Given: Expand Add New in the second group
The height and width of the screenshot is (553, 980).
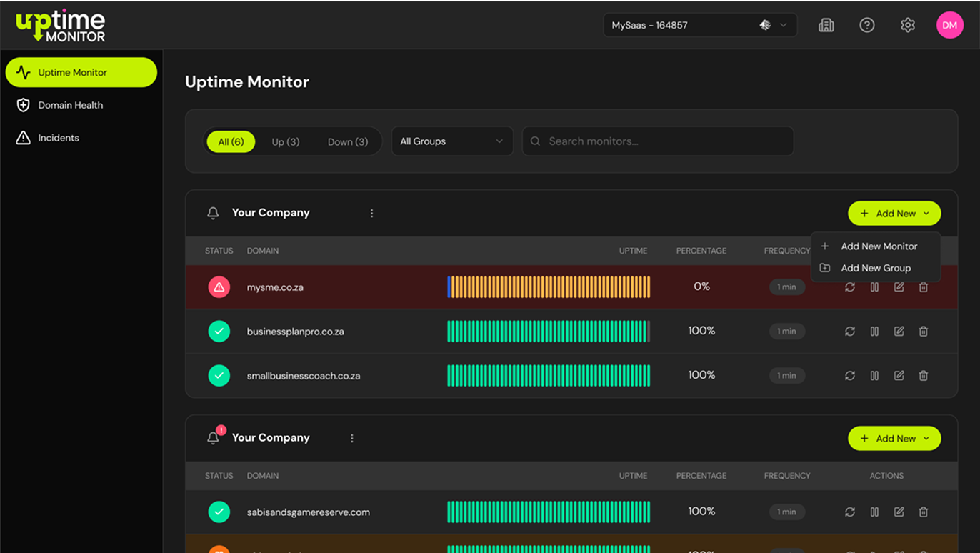Looking at the screenshot, I should click(x=894, y=439).
